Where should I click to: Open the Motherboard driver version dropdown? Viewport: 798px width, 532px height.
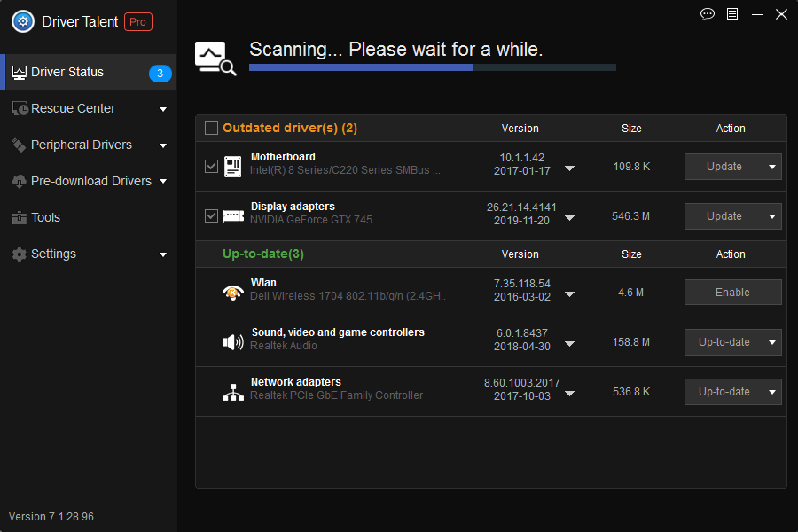[570, 168]
